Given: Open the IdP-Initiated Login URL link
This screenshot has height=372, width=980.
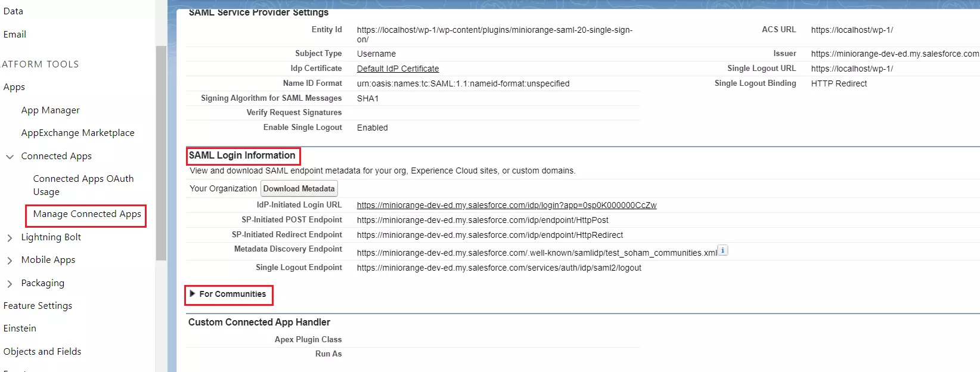Looking at the screenshot, I should [507, 205].
